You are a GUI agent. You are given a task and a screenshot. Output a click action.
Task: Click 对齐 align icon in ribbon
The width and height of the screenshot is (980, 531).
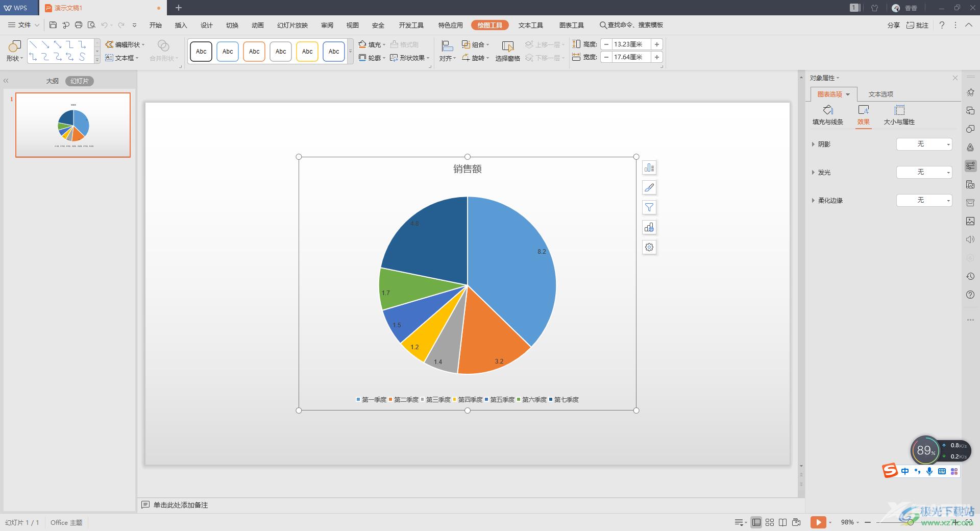click(447, 51)
